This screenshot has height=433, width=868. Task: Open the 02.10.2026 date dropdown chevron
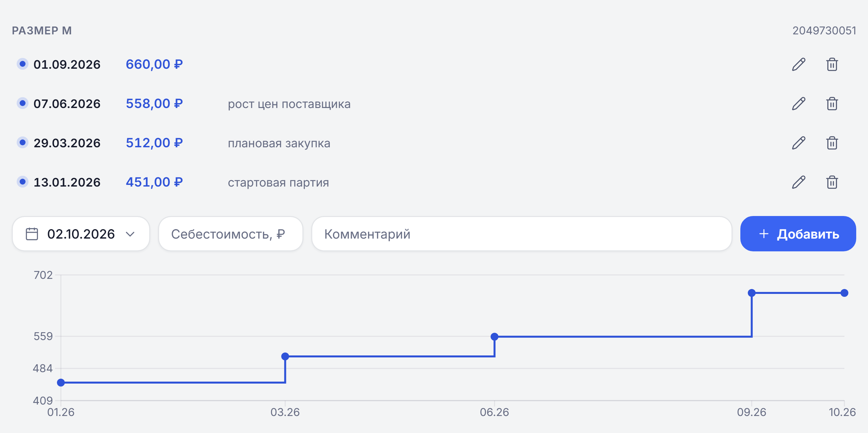[130, 234]
